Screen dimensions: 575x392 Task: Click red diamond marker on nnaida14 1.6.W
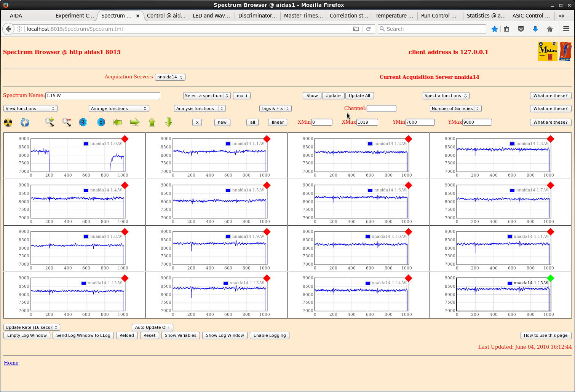(x=409, y=185)
